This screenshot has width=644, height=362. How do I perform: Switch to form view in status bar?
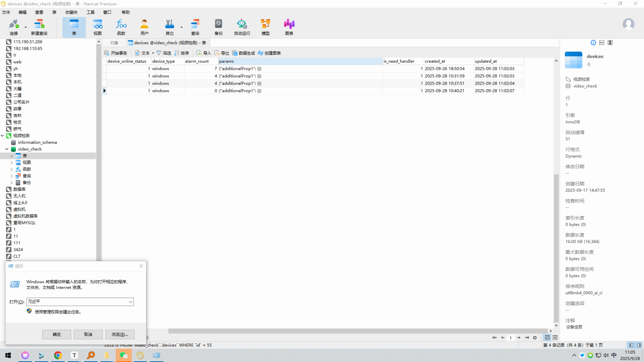coord(555,338)
